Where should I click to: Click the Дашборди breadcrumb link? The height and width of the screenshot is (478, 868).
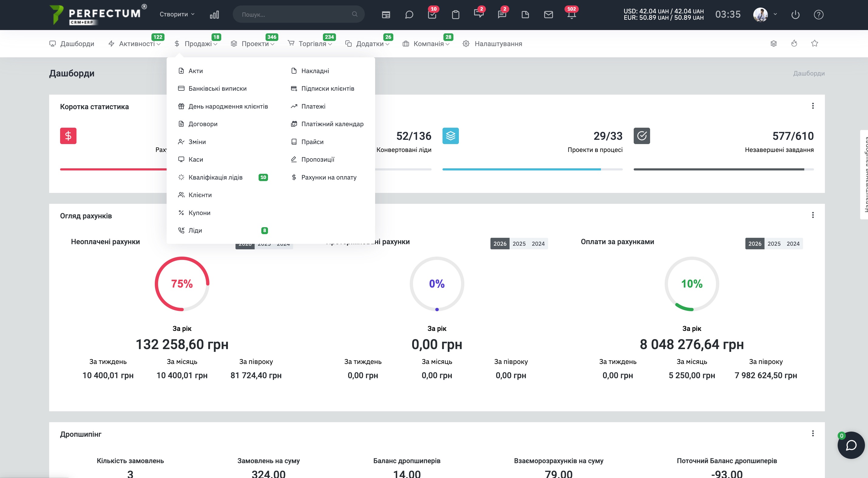click(x=809, y=73)
